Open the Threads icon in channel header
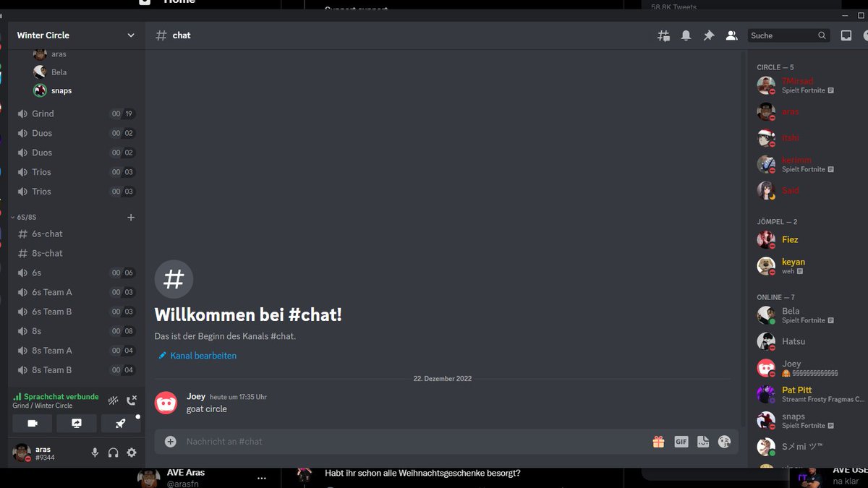 click(x=663, y=35)
